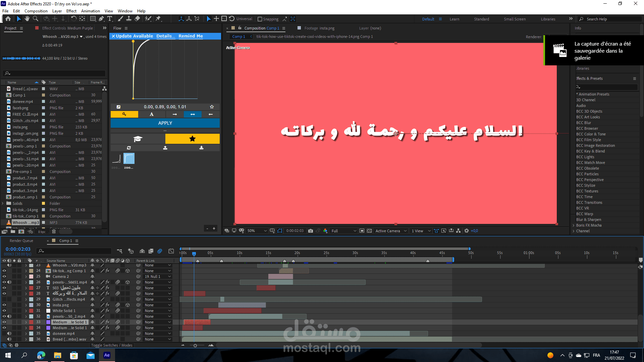This screenshot has height=362, width=644.
Task: Open the Animation menu
Action: coord(90,11)
